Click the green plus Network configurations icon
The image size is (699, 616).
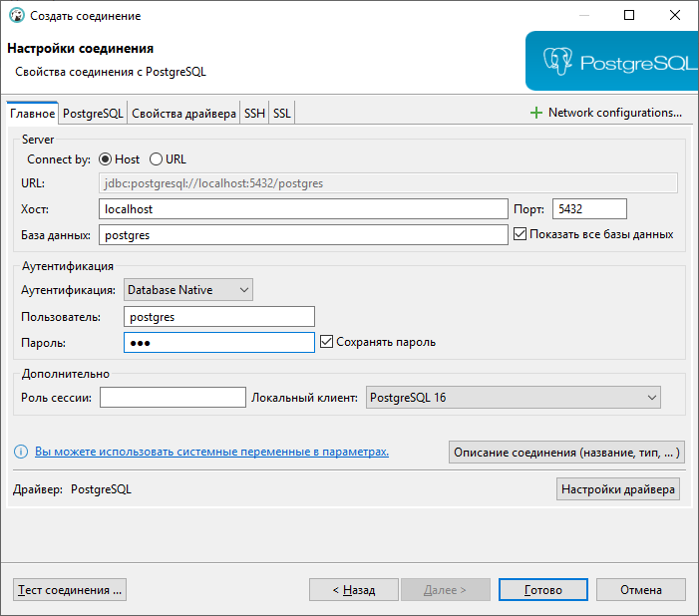tap(536, 113)
